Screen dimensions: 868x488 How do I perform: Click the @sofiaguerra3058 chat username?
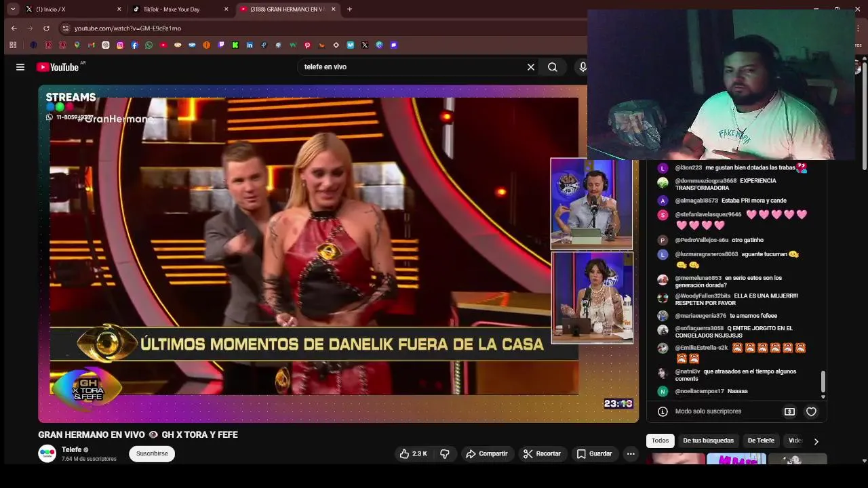point(699,328)
